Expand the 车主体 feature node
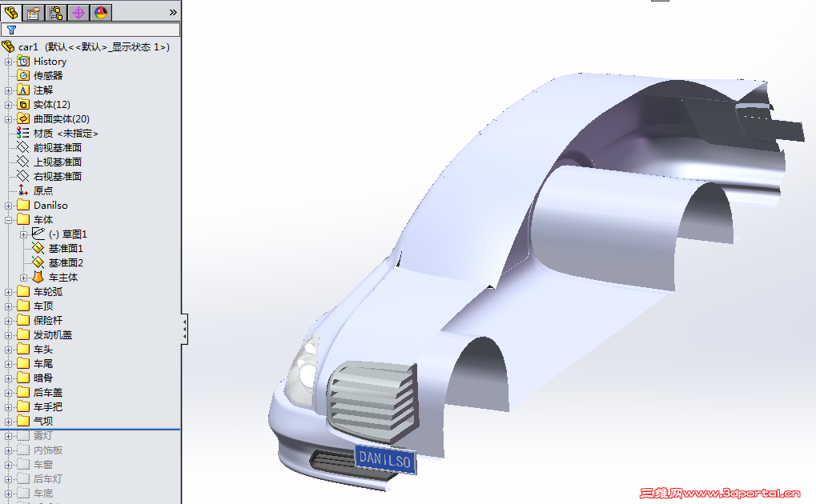 point(23,278)
